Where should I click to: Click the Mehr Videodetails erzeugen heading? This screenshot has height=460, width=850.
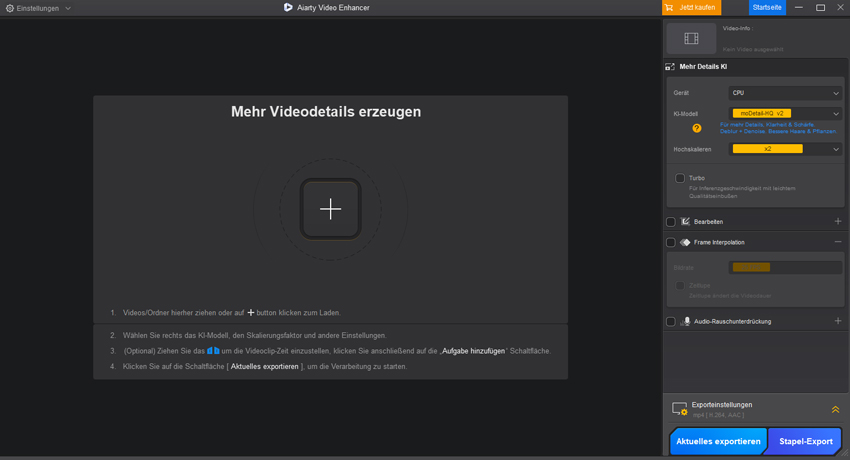pyautogui.click(x=326, y=112)
